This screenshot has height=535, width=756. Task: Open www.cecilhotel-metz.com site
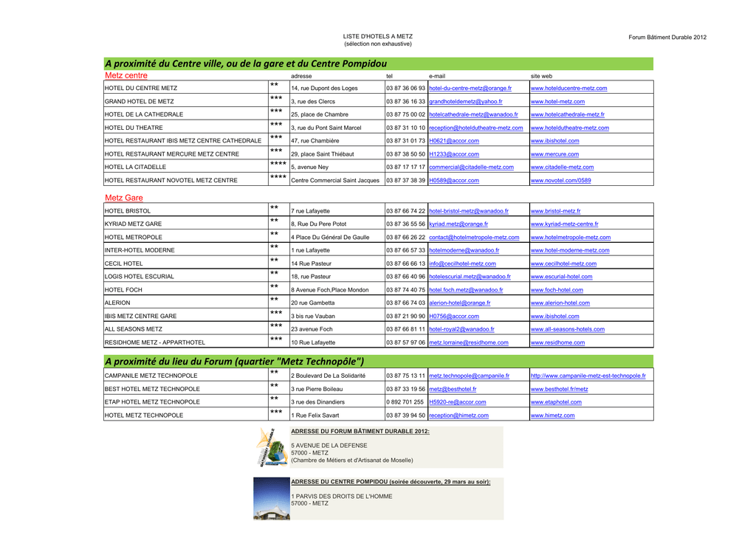pos(563,263)
